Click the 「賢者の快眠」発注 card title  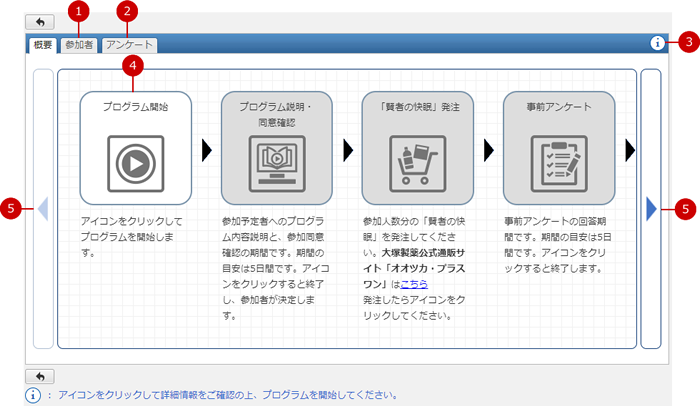418,105
